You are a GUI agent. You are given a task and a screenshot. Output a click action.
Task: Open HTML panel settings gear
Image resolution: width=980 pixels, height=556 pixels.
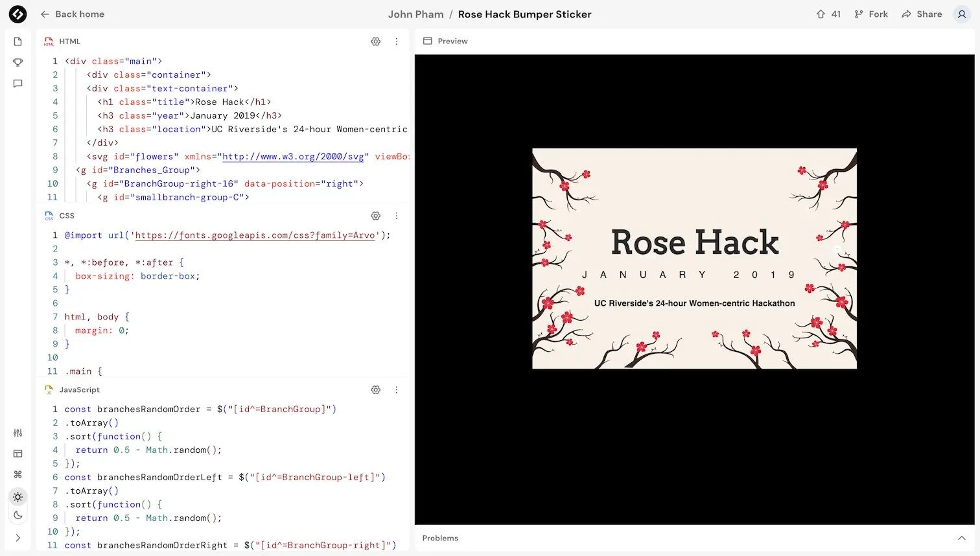click(x=375, y=41)
